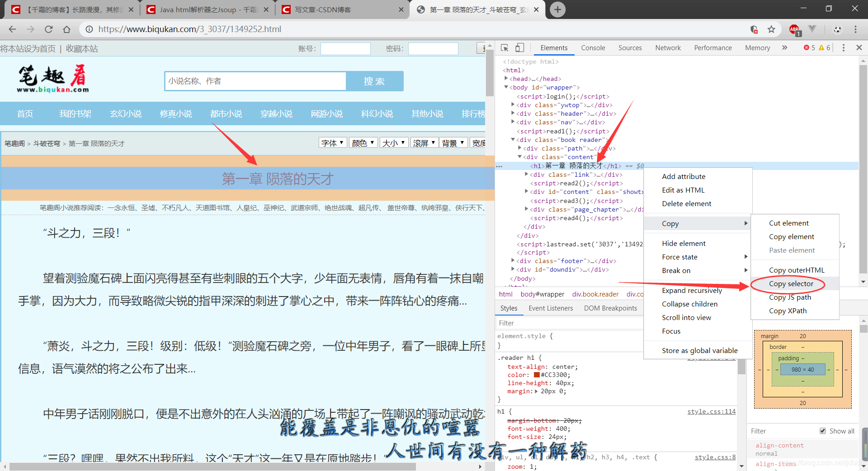This screenshot has width=868, height=471.
Task: Click the 收藏本站 link
Action: pos(82,48)
